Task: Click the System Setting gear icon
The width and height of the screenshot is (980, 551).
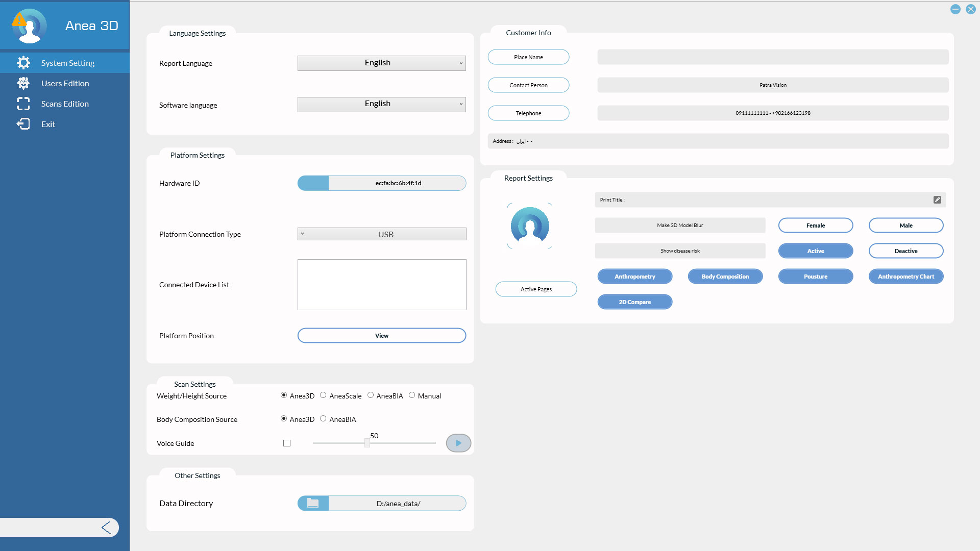Action: coord(23,63)
